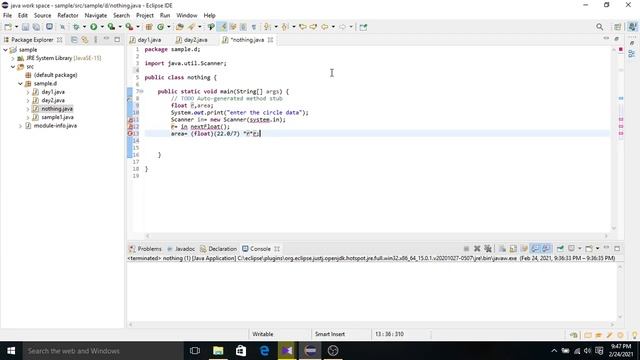Select (default package) in Package Explorer

56,75
